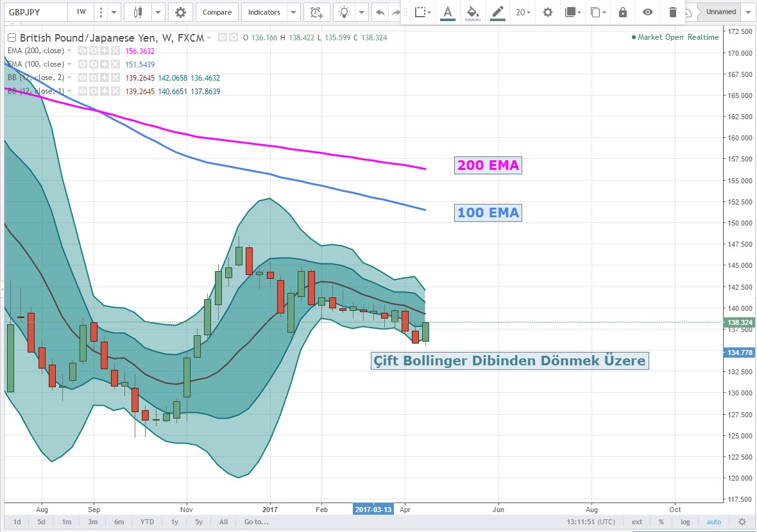Toggle the percent scale option
The width and height of the screenshot is (757, 532).
(x=661, y=522)
